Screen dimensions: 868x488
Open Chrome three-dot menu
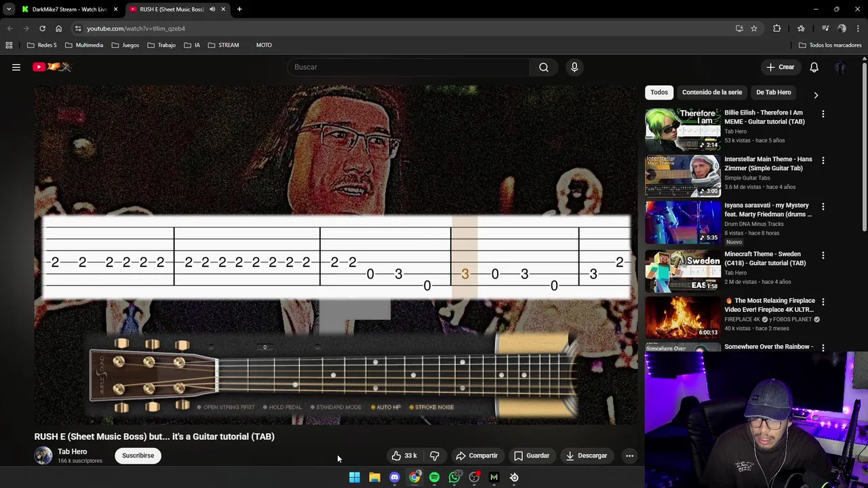858,28
